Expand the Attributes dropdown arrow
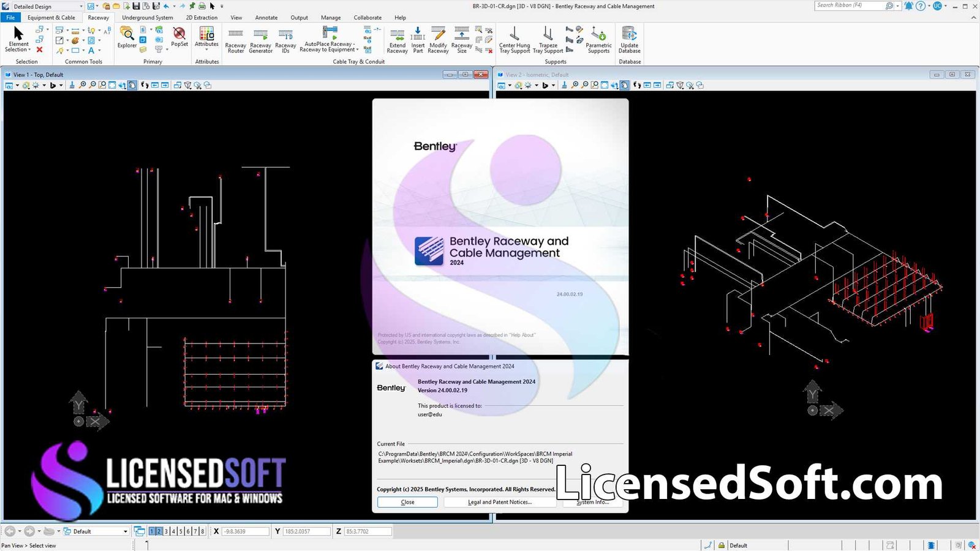This screenshot has height=551, width=980. tap(206, 50)
